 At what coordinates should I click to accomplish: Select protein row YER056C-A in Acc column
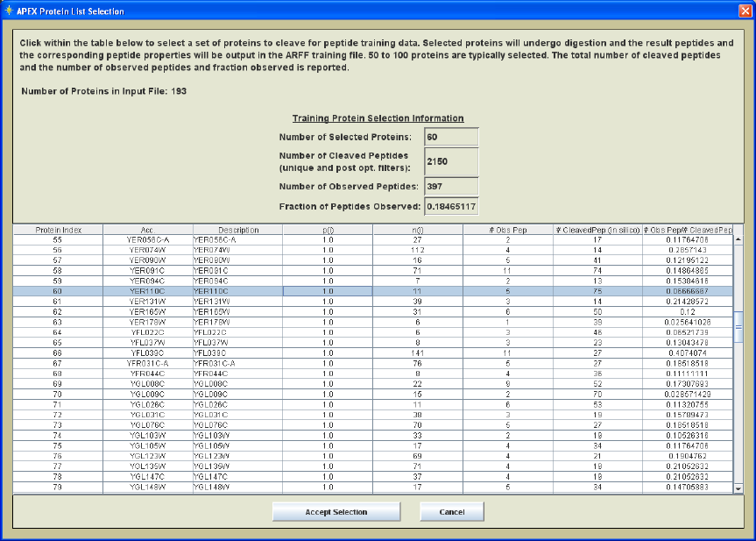[x=148, y=239]
